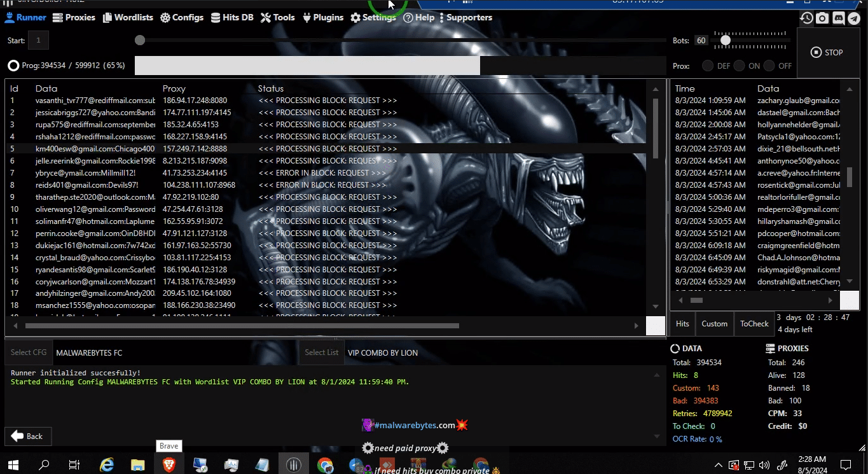
Task: Launch Brave browser from the taskbar
Action: pos(169,465)
